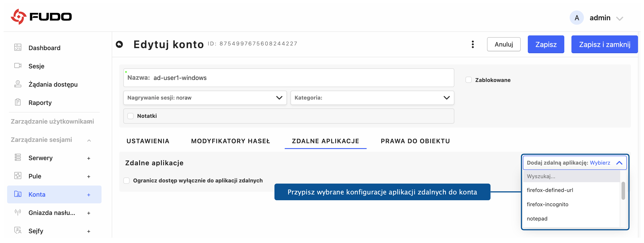Image resolution: width=644 pixels, height=243 pixels.
Task: Click the back arrow beside Edytuj konto
Action: [120, 44]
